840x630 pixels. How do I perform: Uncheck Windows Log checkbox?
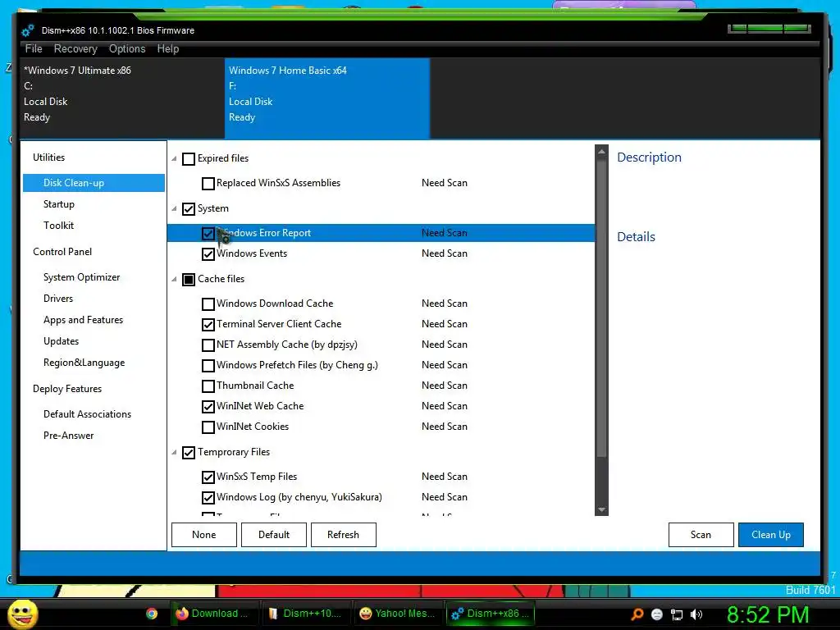[x=208, y=498]
